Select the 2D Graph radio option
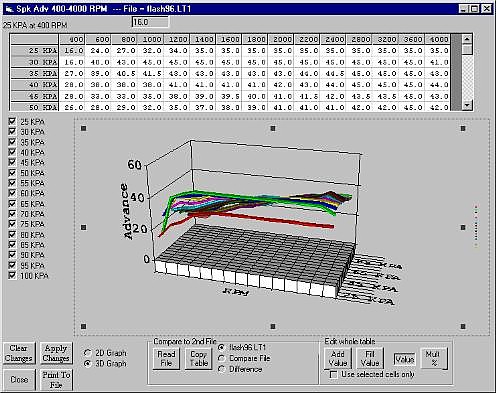The image size is (496, 393). (x=88, y=353)
